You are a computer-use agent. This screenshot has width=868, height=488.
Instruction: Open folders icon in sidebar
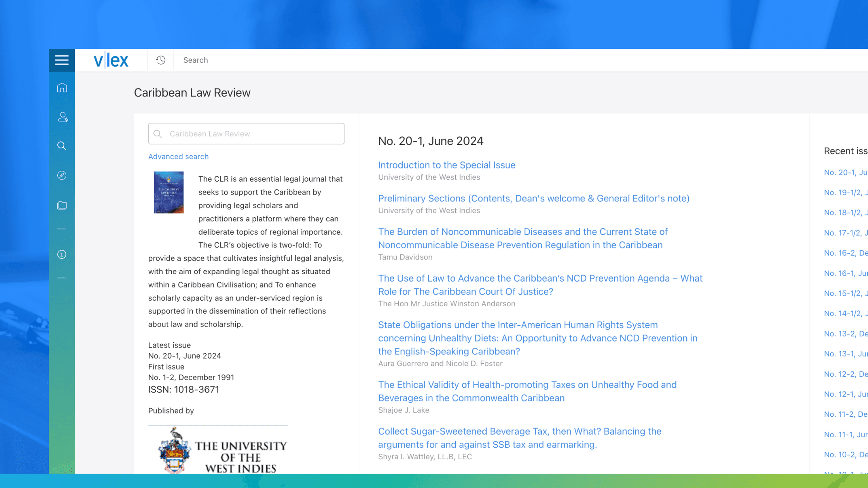(62, 205)
